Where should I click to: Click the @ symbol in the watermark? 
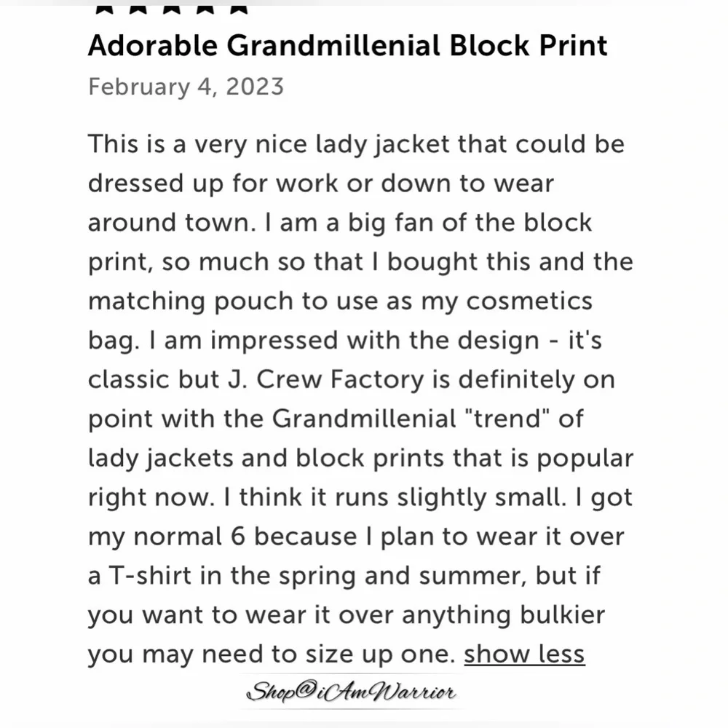point(306,690)
